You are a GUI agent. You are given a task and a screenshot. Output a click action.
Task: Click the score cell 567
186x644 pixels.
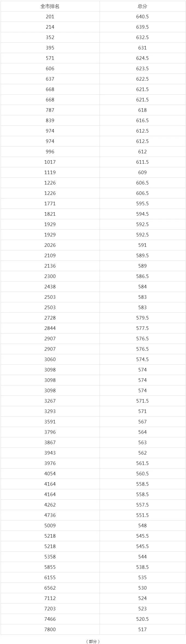point(142,422)
